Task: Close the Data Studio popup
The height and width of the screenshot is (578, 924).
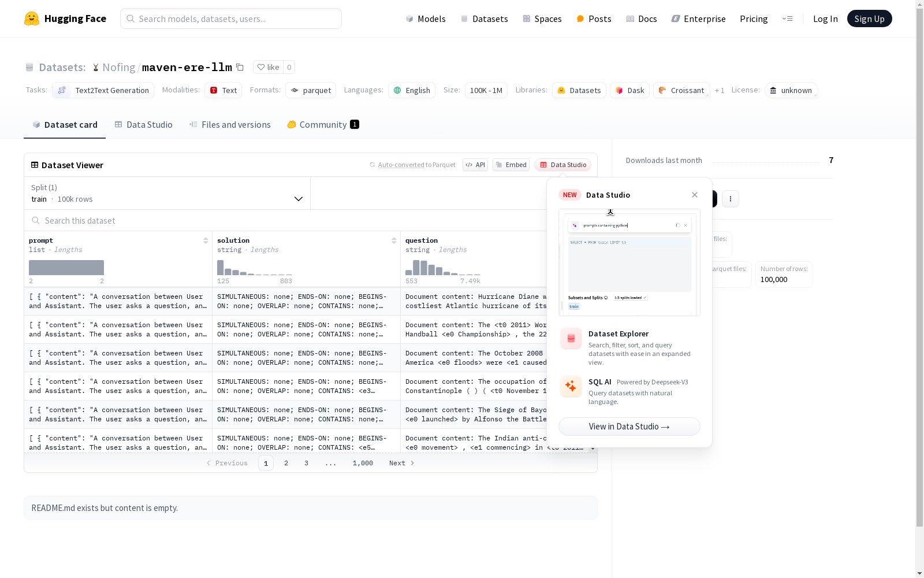Action: (x=695, y=195)
